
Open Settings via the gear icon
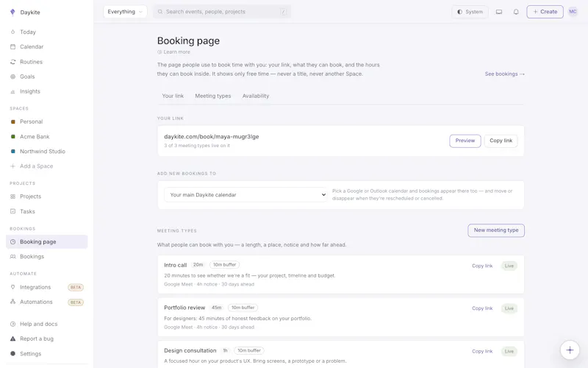pos(12,353)
